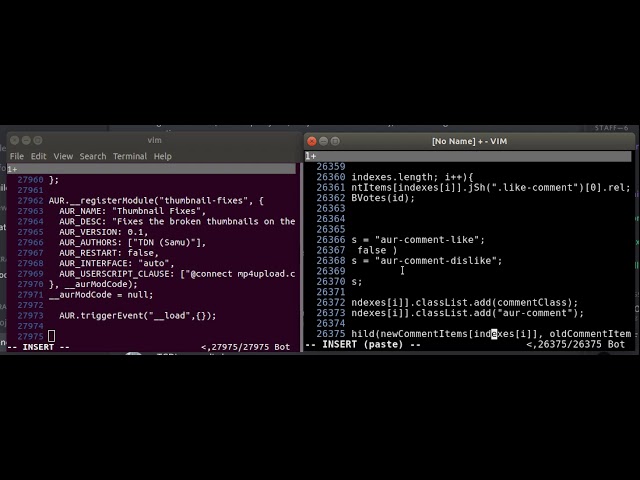Viewport: 640px width, 480px height.
Task: Maximize the [No Name] VIM window
Action: 335,141
